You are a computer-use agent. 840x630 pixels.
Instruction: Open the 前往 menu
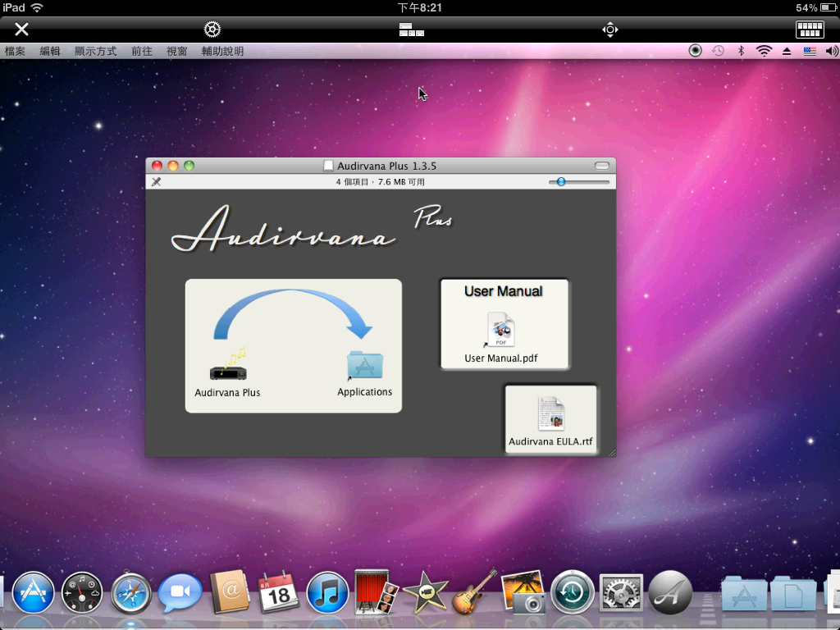pos(142,52)
